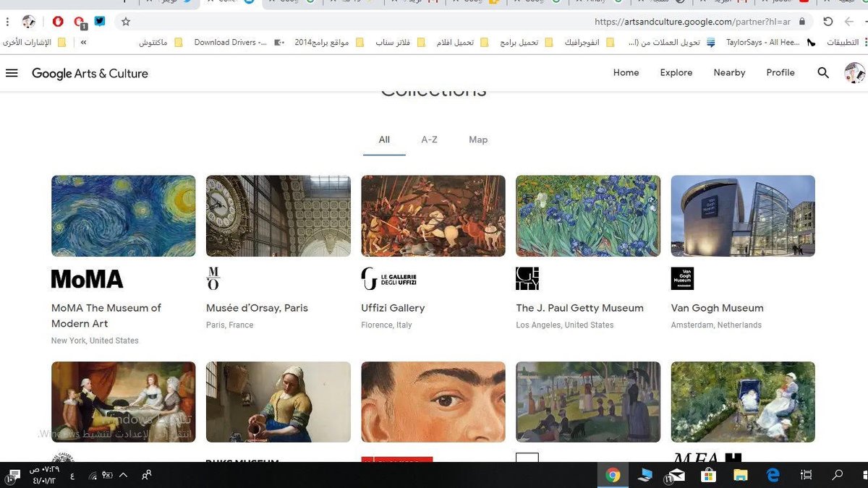Open the Explore section
The image size is (868, 488).
[x=676, y=72]
